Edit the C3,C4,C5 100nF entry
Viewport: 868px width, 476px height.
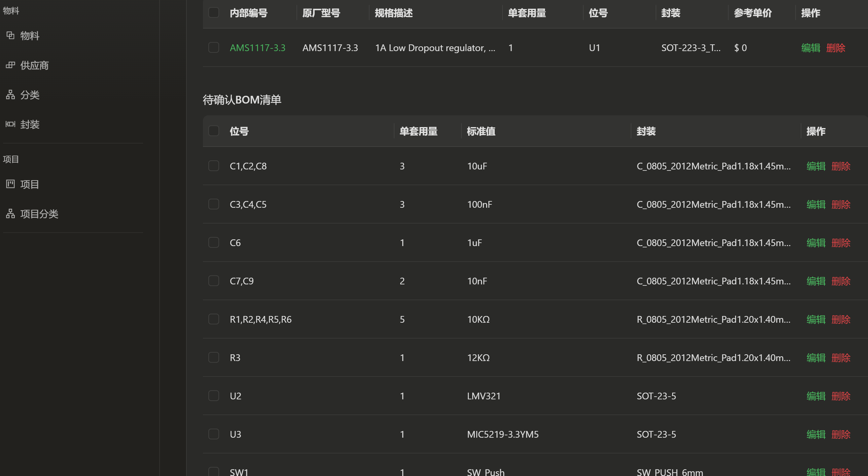[x=816, y=204]
